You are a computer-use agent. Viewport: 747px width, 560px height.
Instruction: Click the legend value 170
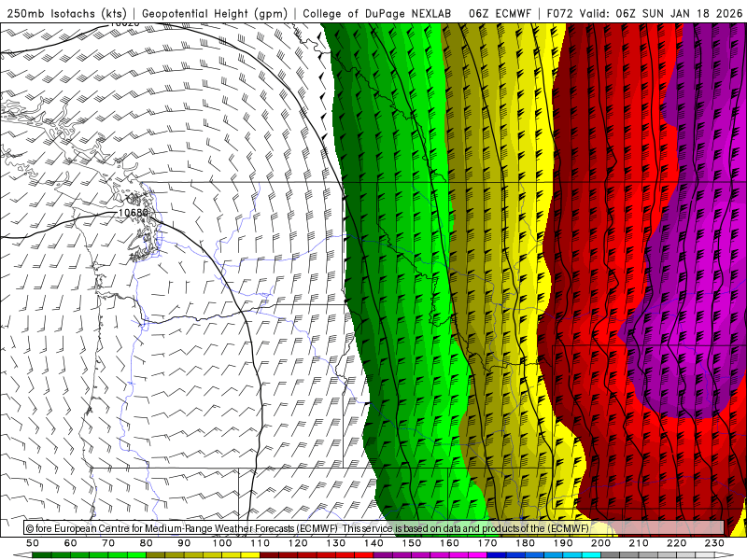487,543
